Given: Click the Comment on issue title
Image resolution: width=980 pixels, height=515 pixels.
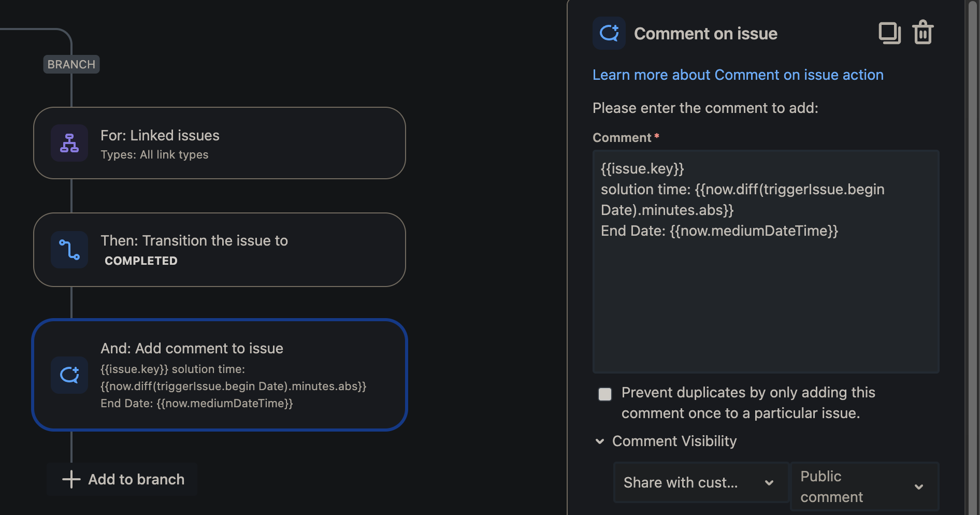Looking at the screenshot, I should (705, 34).
